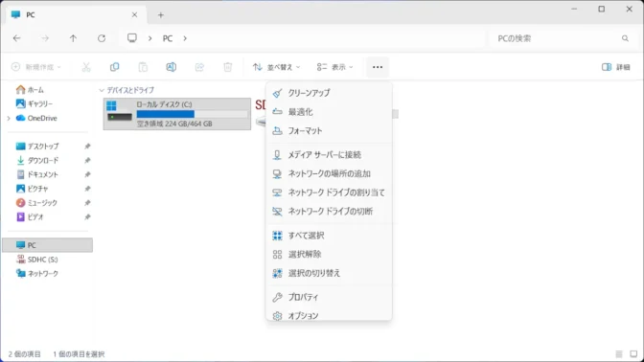Image resolution: width=644 pixels, height=362 pixels.
Task: Open the three-dots See more button
Action: click(378, 67)
